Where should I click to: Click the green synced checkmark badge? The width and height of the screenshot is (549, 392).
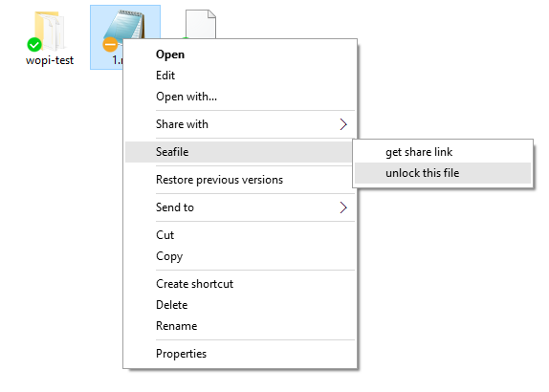(34, 44)
